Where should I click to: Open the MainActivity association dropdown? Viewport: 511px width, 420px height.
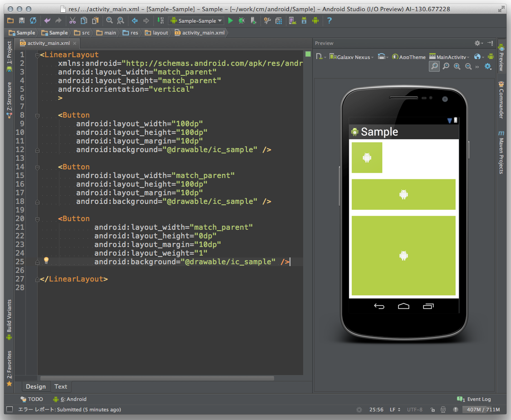pos(449,57)
